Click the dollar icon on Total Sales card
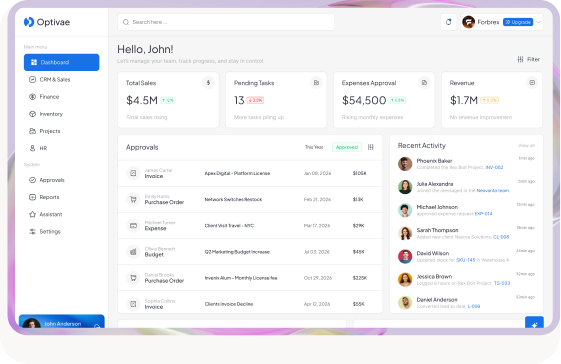Image resolution: width=561 pixels, height=364 pixels. click(x=208, y=83)
